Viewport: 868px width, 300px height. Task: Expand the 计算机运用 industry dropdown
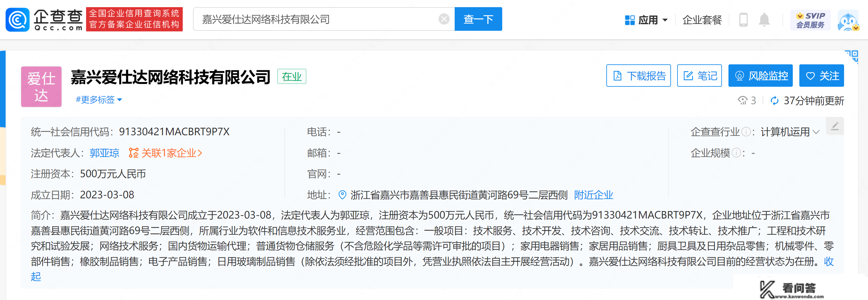click(816, 132)
